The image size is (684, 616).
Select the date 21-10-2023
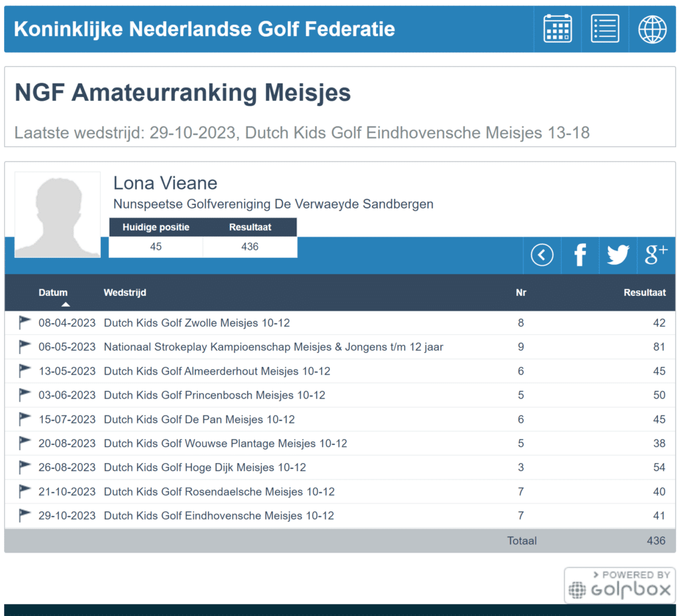pos(67,492)
